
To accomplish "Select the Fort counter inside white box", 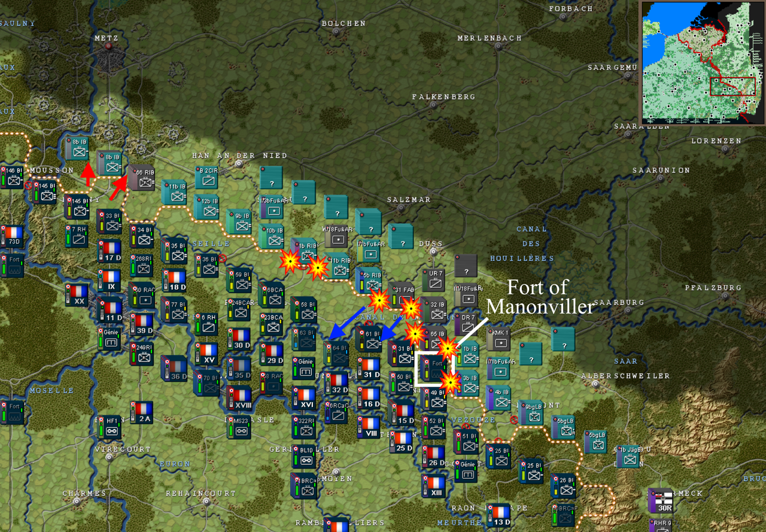I will (x=433, y=368).
